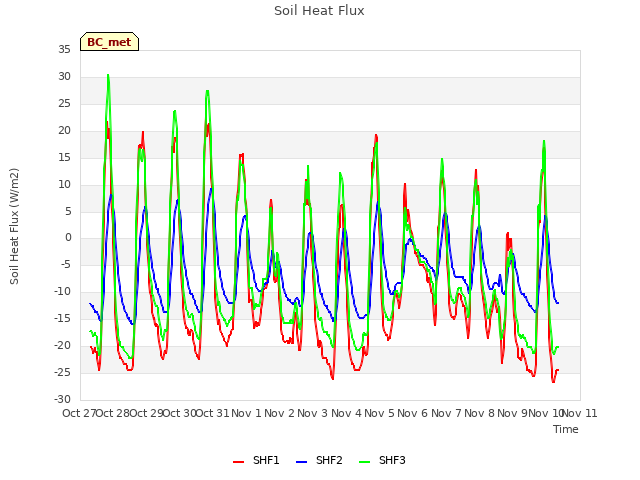Click the Nov 3 x-axis label

click(x=313, y=413)
